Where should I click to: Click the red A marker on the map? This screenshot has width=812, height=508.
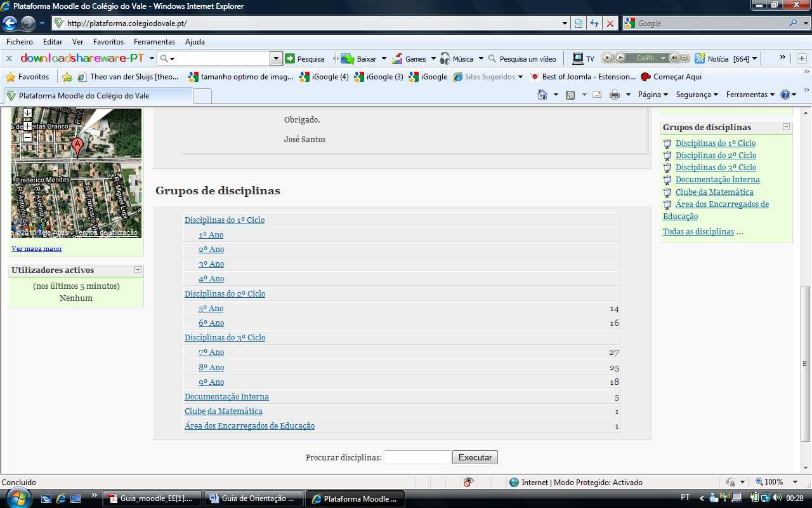(77, 147)
